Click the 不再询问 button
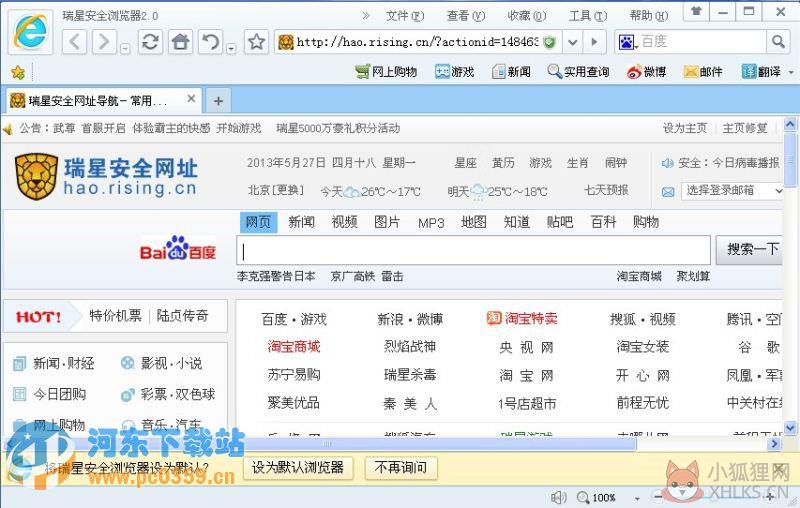Screen dimensions: 800x508 (x=401, y=467)
